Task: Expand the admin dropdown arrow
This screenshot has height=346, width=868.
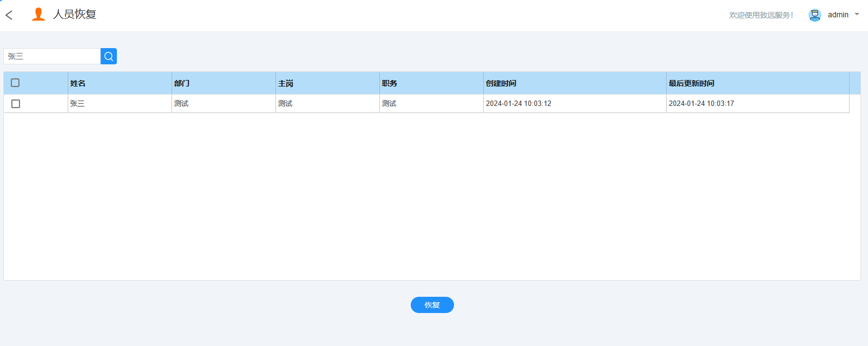Action: click(857, 15)
